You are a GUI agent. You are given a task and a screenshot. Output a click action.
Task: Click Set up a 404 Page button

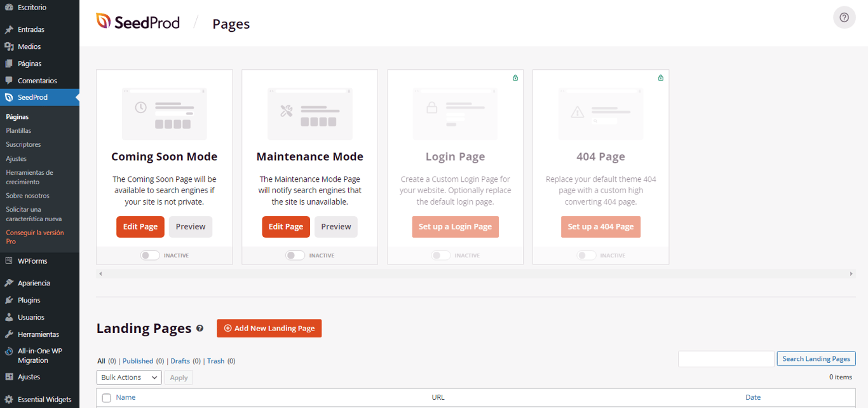click(600, 227)
